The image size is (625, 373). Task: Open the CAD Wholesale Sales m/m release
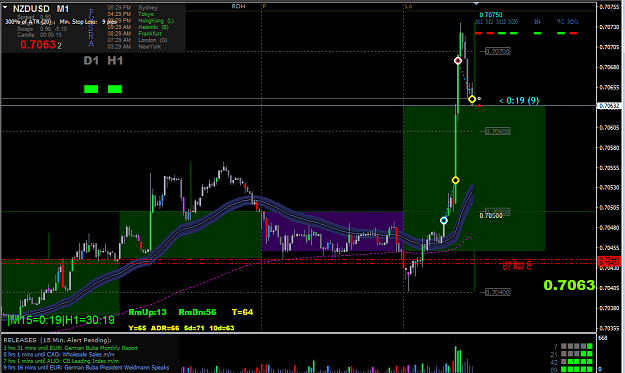59,354
